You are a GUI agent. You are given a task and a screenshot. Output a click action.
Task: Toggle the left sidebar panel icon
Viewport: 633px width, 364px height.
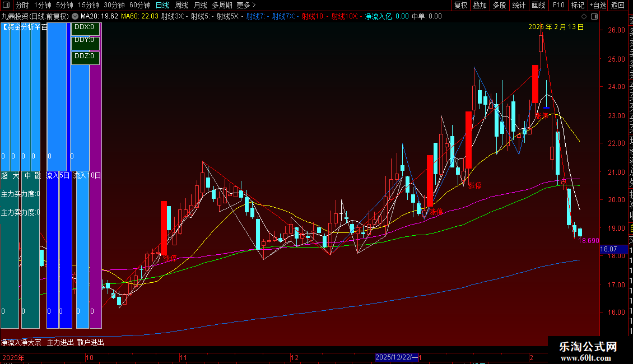pyautogui.click(x=6, y=5)
